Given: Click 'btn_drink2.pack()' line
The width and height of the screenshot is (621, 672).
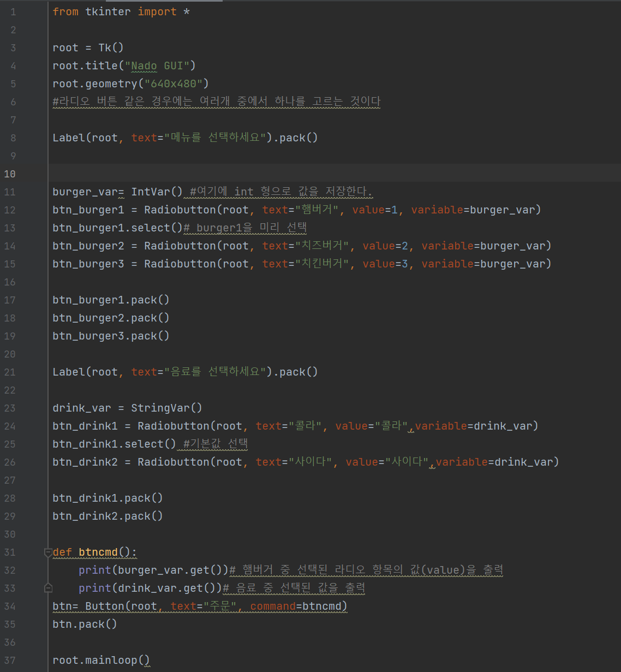Looking at the screenshot, I should pos(108,516).
